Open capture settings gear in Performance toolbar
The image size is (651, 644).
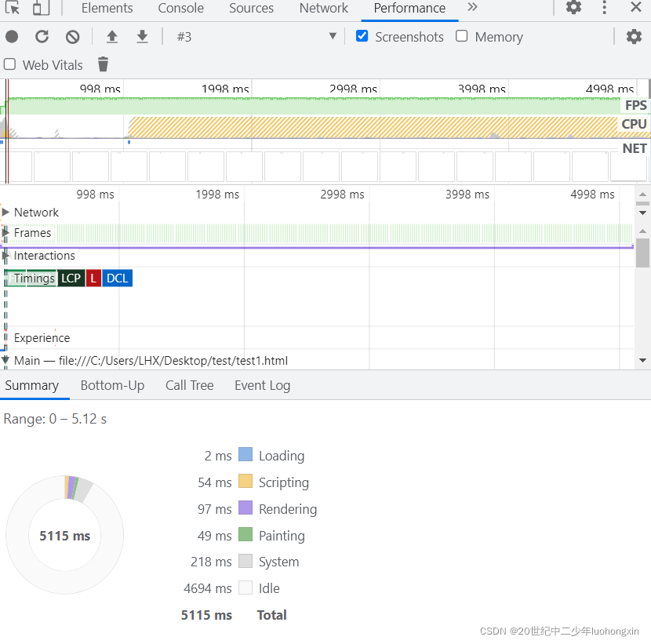coord(634,37)
